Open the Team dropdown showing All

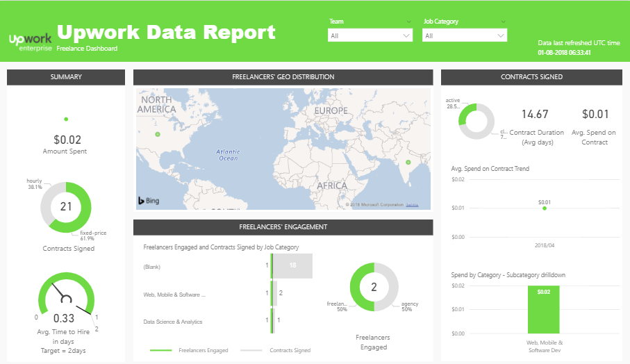370,35
